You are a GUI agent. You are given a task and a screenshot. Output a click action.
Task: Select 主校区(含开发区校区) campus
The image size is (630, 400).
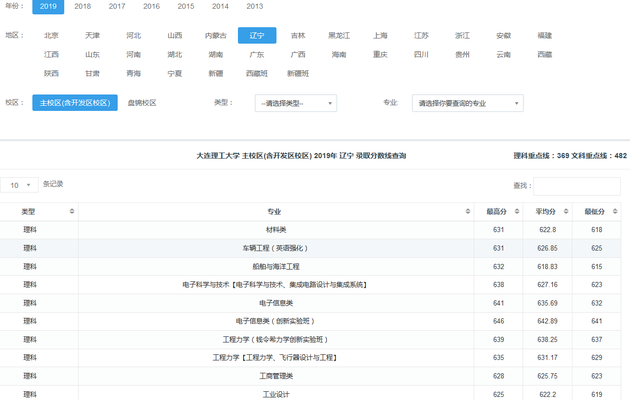click(x=75, y=103)
